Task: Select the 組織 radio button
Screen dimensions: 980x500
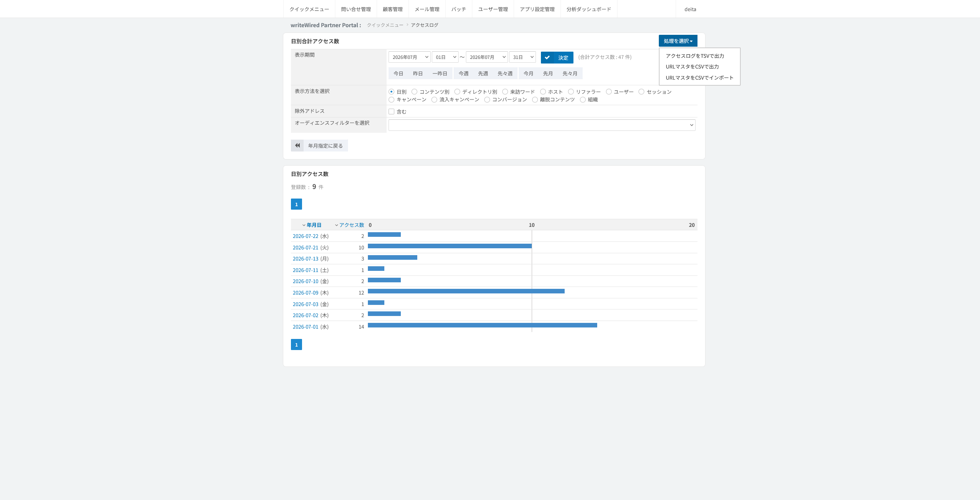Action: [x=583, y=100]
